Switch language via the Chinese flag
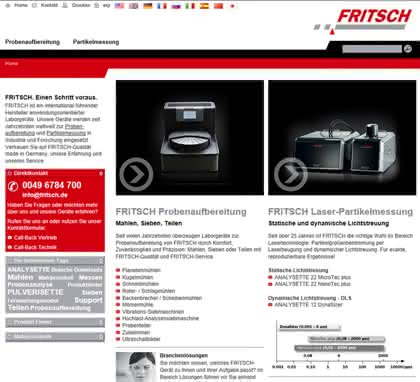The height and width of the screenshot is (382, 420). click(x=218, y=6)
